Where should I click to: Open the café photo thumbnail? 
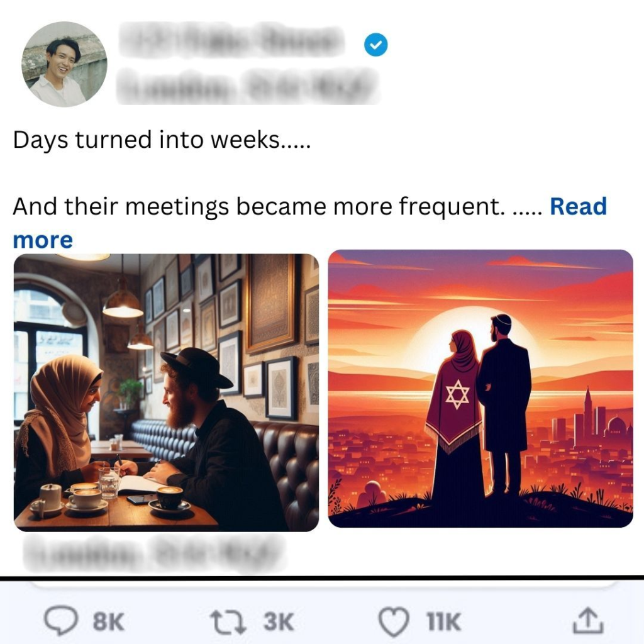[x=166, y=392]
